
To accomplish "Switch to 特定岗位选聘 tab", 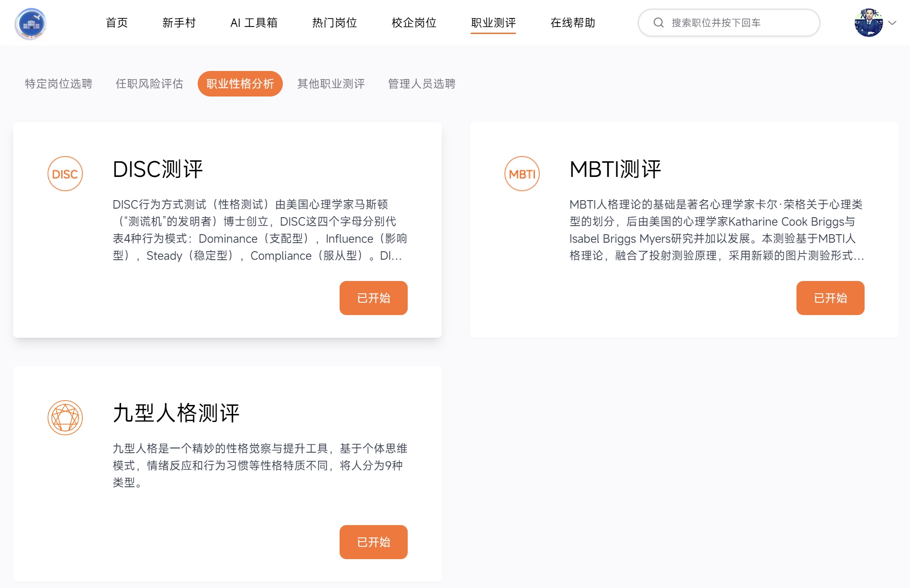I will [59, 84].
